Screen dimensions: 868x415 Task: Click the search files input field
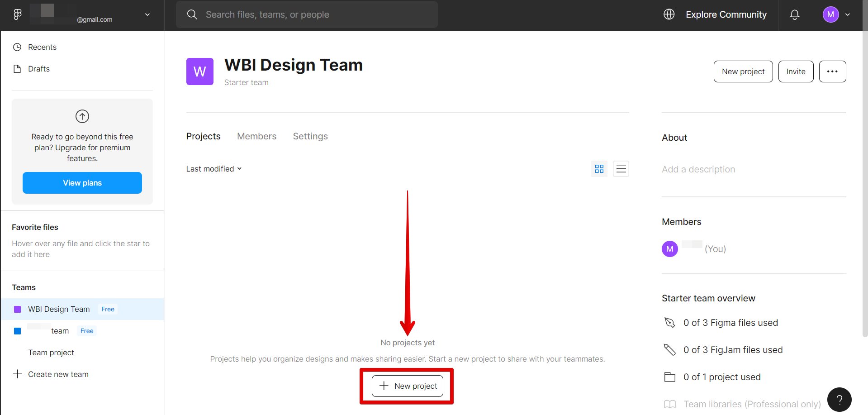point(307,14)
